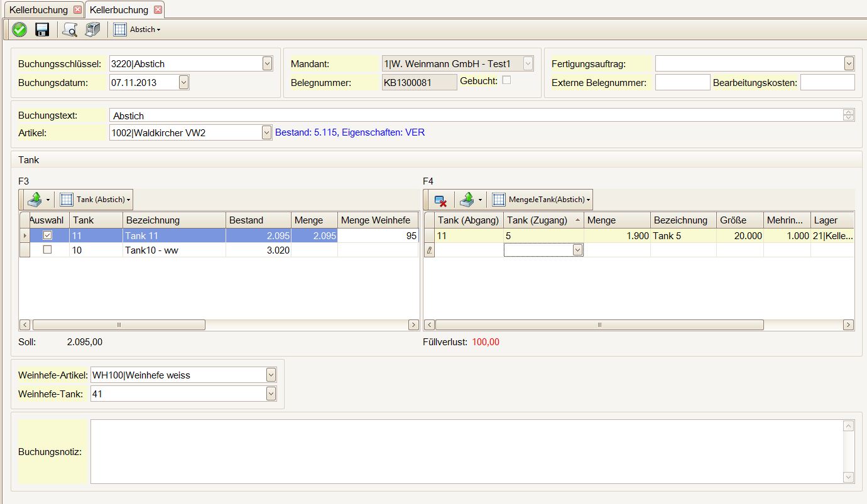Click Buchungsnotiz scroll up arrow
This screenshot has width=867, height=504.
848,426
